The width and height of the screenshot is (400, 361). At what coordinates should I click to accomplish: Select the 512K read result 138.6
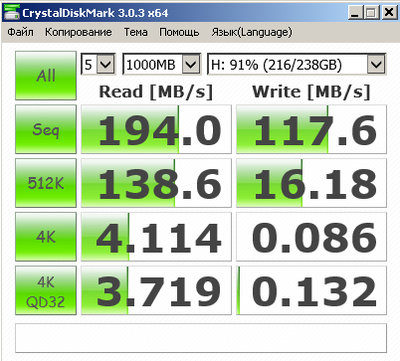[156, 183]
